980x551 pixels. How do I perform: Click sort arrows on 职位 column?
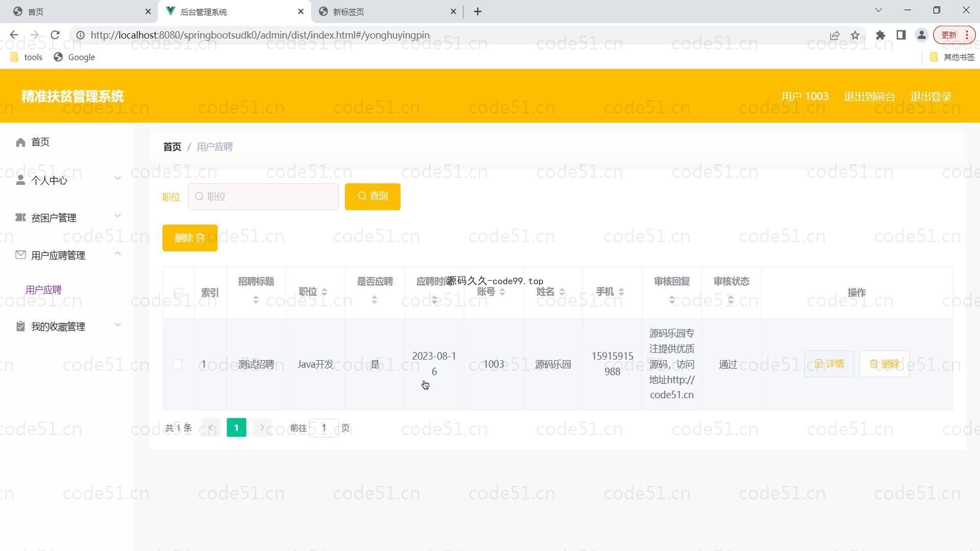325,292
